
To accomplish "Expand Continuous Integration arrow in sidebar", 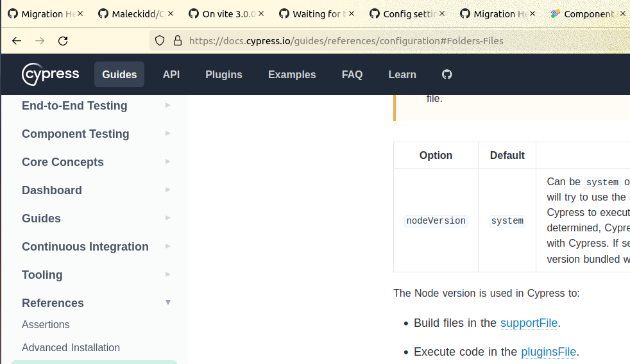I will 167,246.
